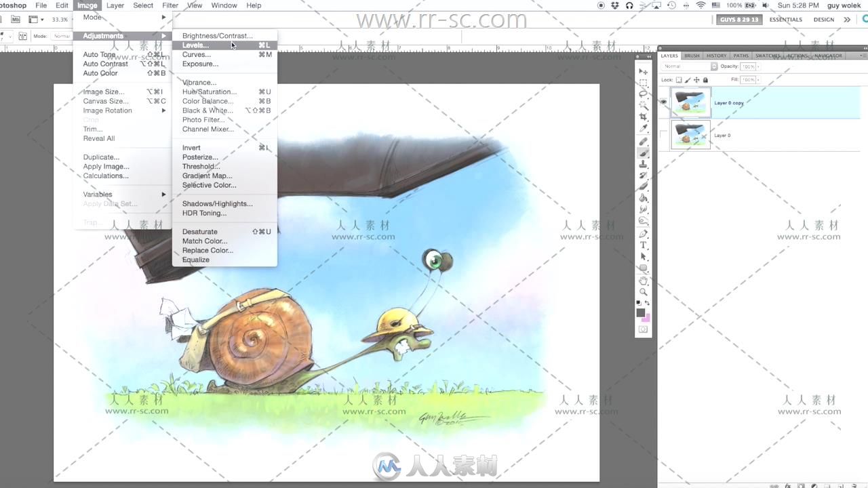The height and width of the screenshot is (488, 868).
Task: Choose Brightness/Contrast adjustment
Action: click(224, 36)
